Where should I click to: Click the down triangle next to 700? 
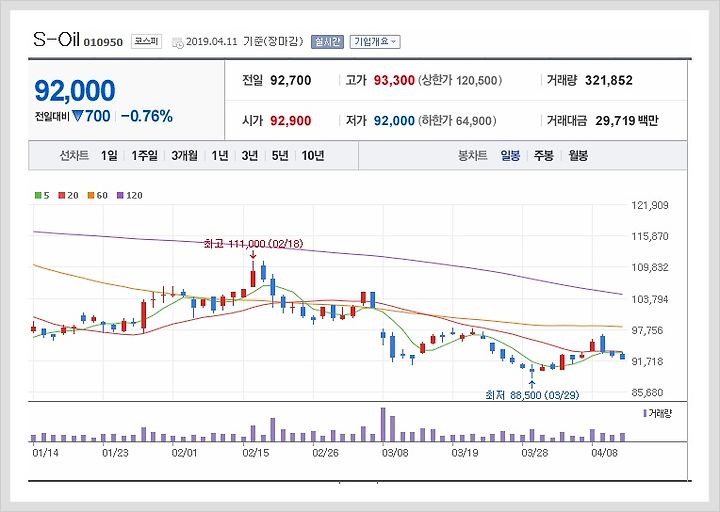(77, 116)
